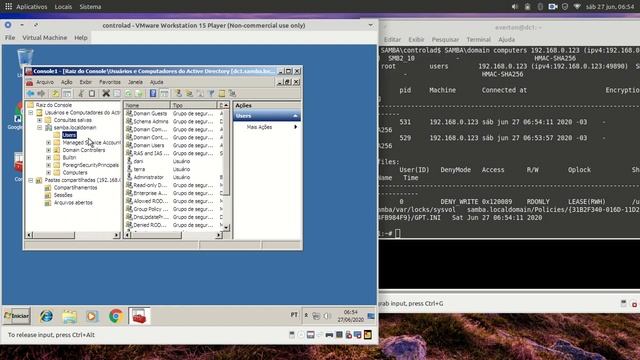
Task: Open Ubuntu applications grid icon in top bar
Action: pyautogui.click(x=8, y=7)
